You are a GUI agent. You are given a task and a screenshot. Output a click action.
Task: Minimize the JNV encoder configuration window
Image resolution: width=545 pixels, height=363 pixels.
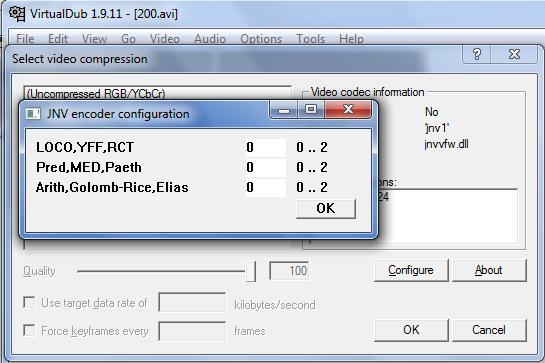coord(284,110)
